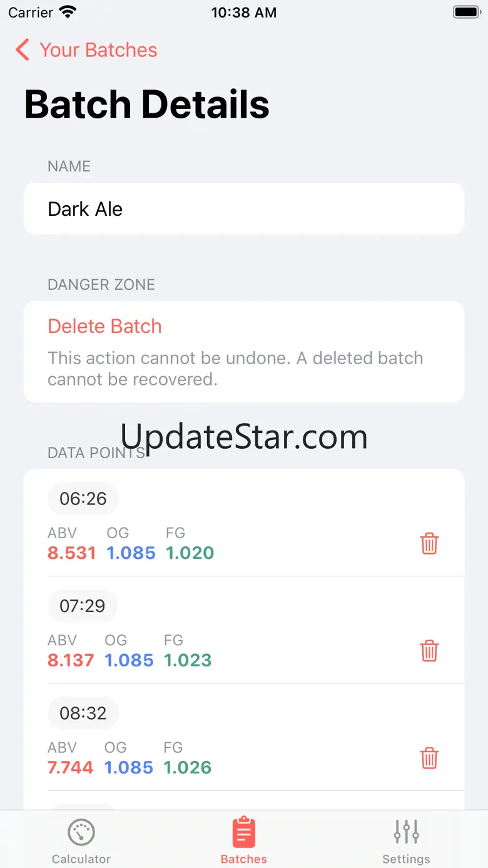
Task: Tap trash icon for 08:32 data point
Action: [x=429, y=758]
